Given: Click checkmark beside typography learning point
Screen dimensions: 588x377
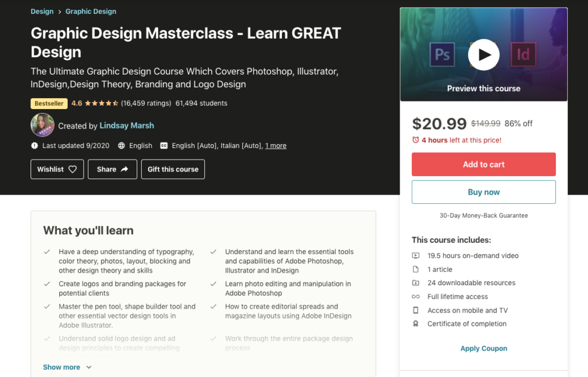Looking at the screenshot, I should coord(47,252).
